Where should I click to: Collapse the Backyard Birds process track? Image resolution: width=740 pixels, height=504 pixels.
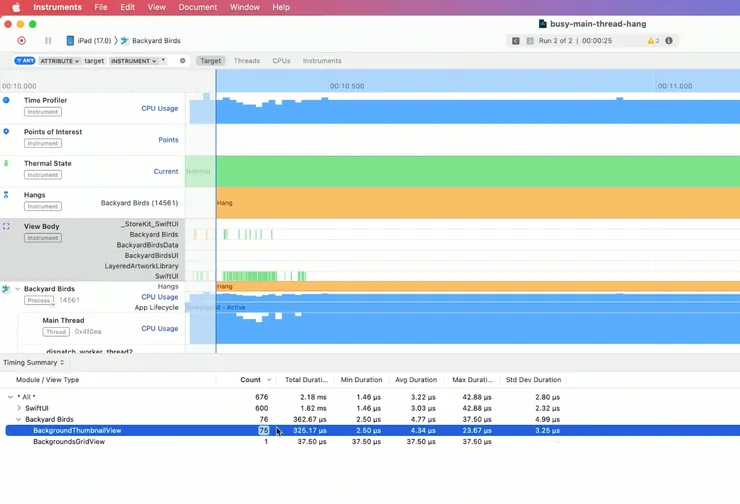pos(17,289)
